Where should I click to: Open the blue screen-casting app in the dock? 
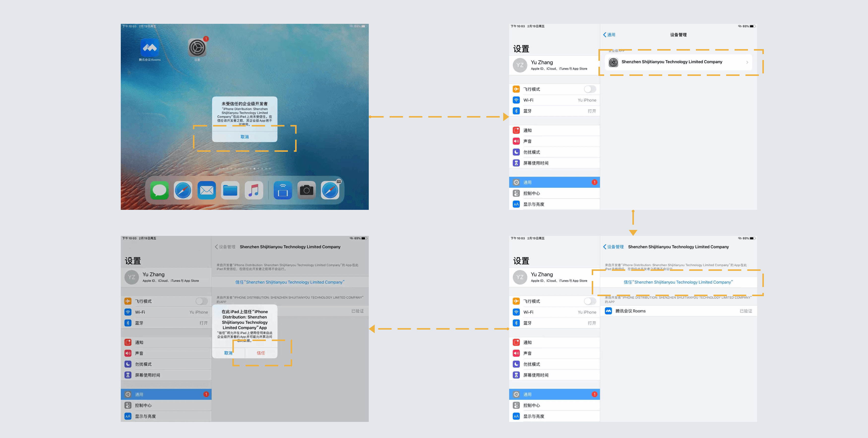(x=283, y=190)
